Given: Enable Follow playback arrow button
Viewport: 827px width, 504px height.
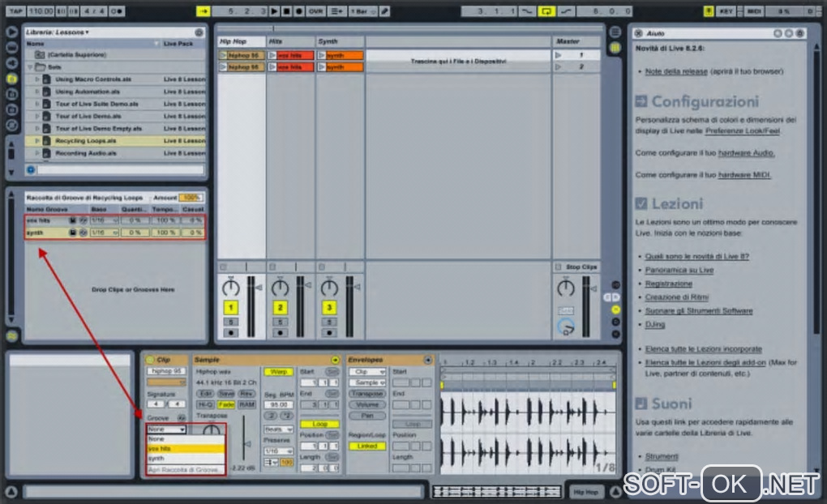Looking at the screenshot, I should (203, 11).
